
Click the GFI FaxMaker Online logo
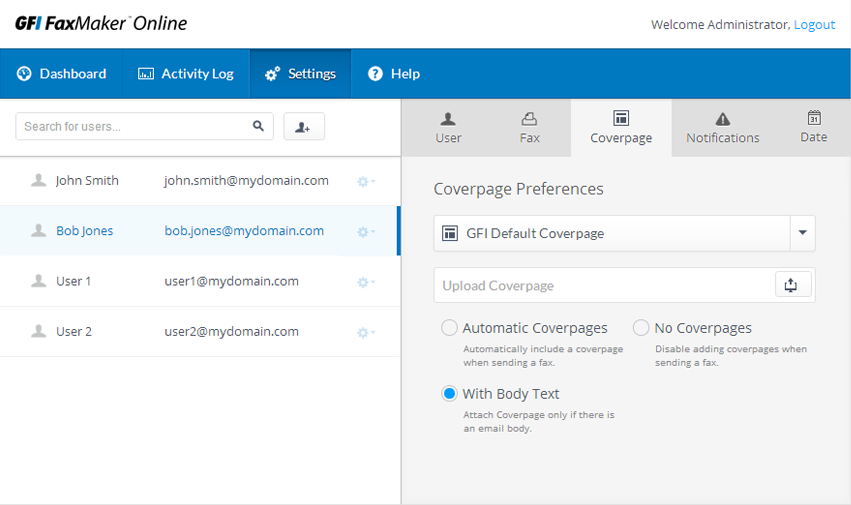[101, 23]
